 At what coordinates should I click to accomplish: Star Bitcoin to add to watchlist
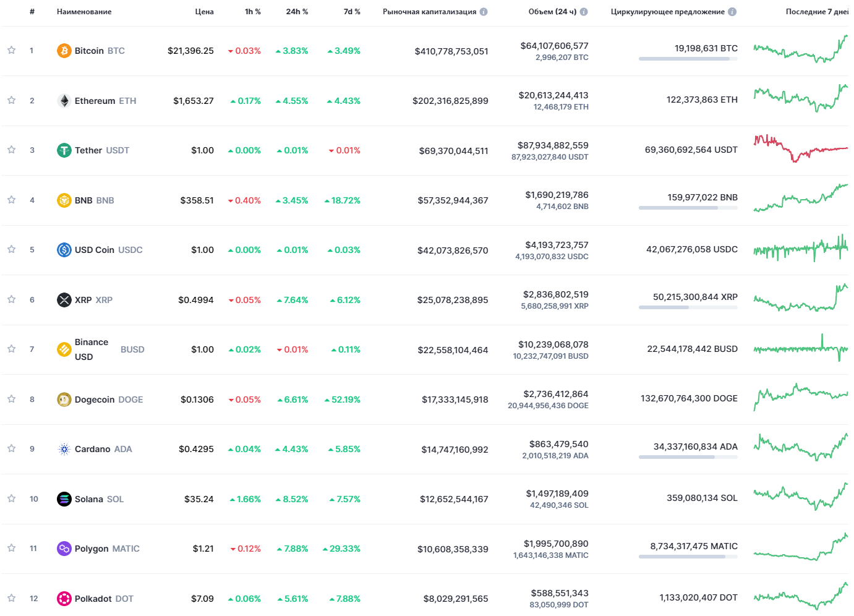click(11, 50)
